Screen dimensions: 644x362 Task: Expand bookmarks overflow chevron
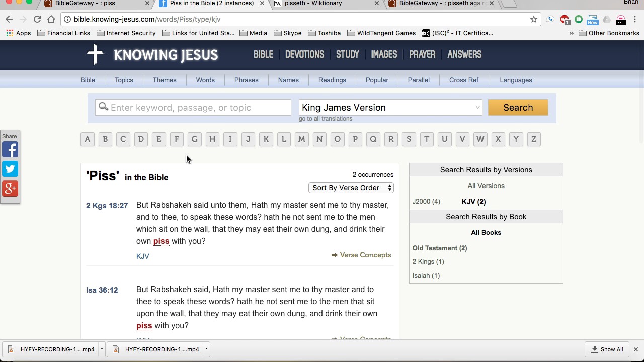571,33
